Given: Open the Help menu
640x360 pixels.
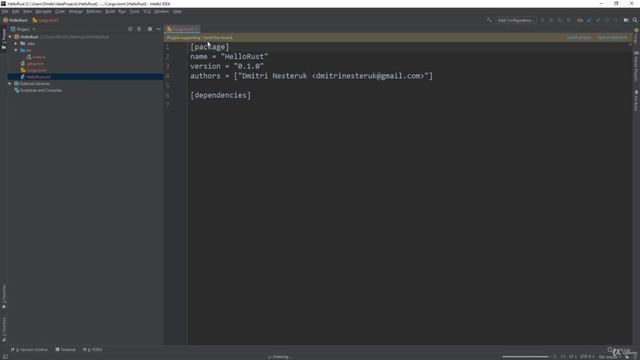Looking at the screenshot, I should coord(177,11).
